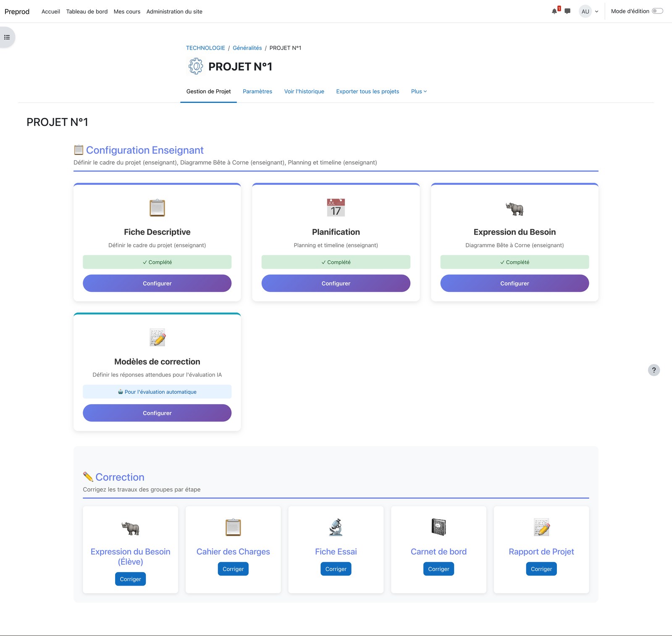The image size is (672, 636).
Task: Click the PROJET N°1 gear activity icon
Action: 196,66
